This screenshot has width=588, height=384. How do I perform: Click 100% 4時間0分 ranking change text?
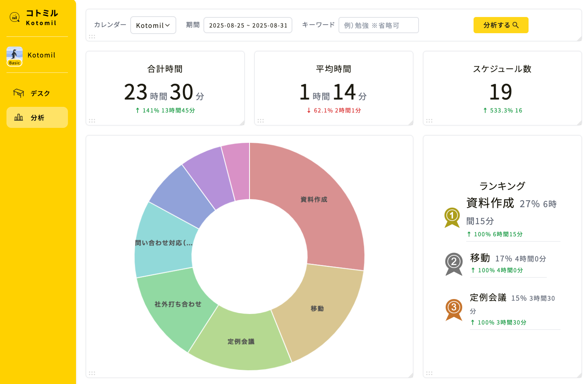click(x=497, y=270)
